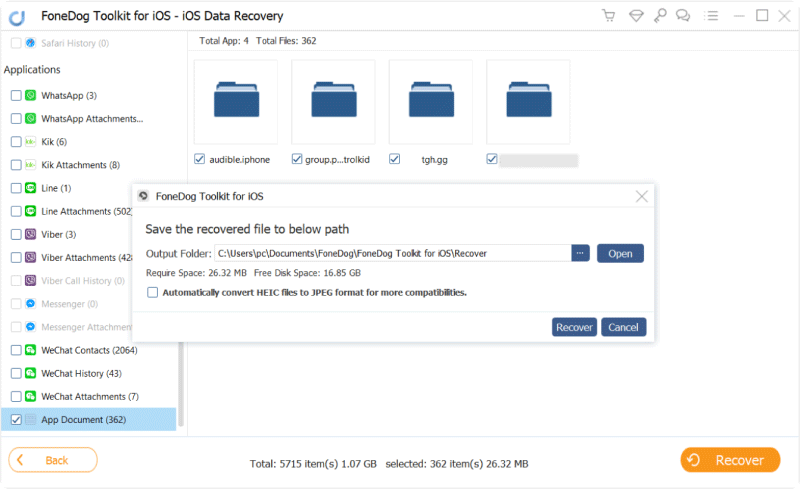
Task: Select the WeChat Attachments (7) item
Action: pos(89,397)
